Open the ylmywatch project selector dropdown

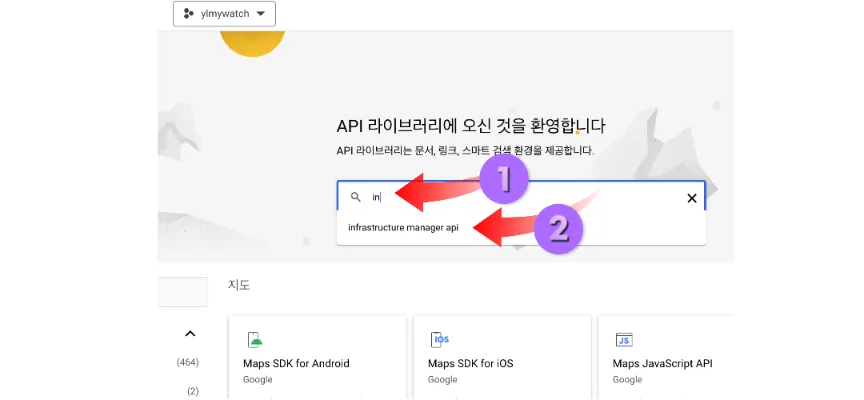[x=224, y=14]
